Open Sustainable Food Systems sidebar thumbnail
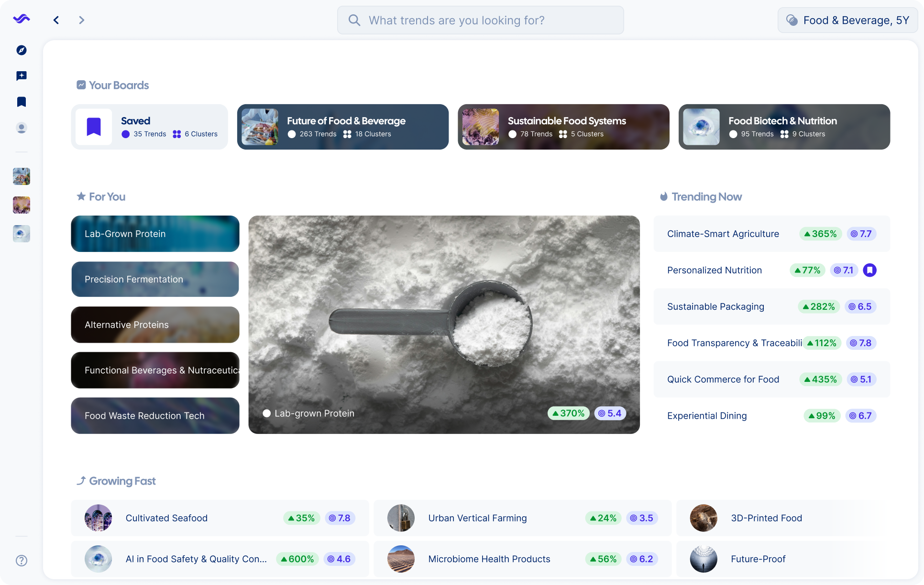Screen dimensions: 924x585 pos(22,205)
